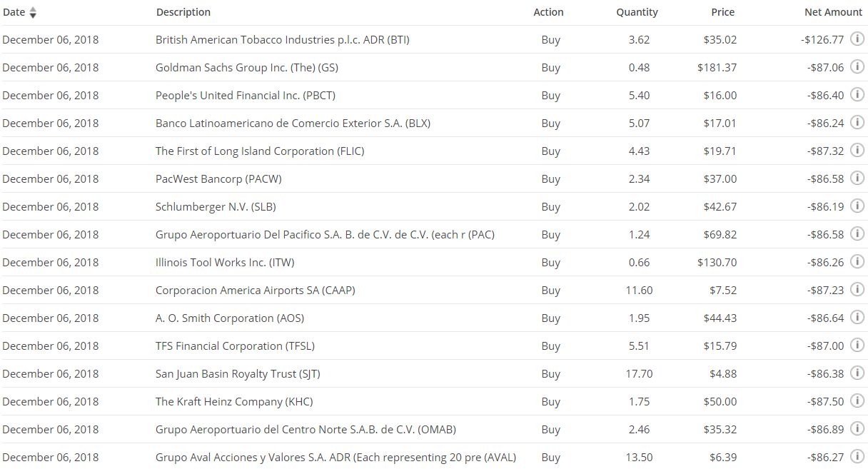Click info icon for A. O. Smith row
This screenshot has width=868, height=469.
point(857,317)
